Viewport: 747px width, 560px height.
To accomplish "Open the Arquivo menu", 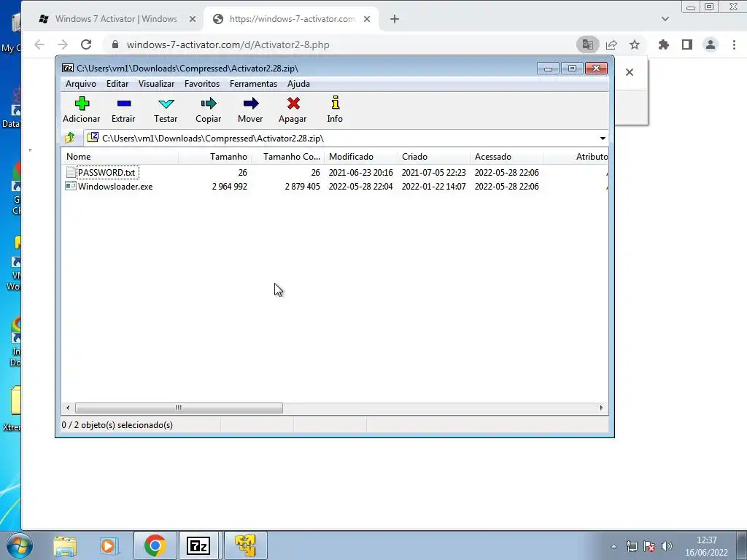I will (x=80, y=84).
